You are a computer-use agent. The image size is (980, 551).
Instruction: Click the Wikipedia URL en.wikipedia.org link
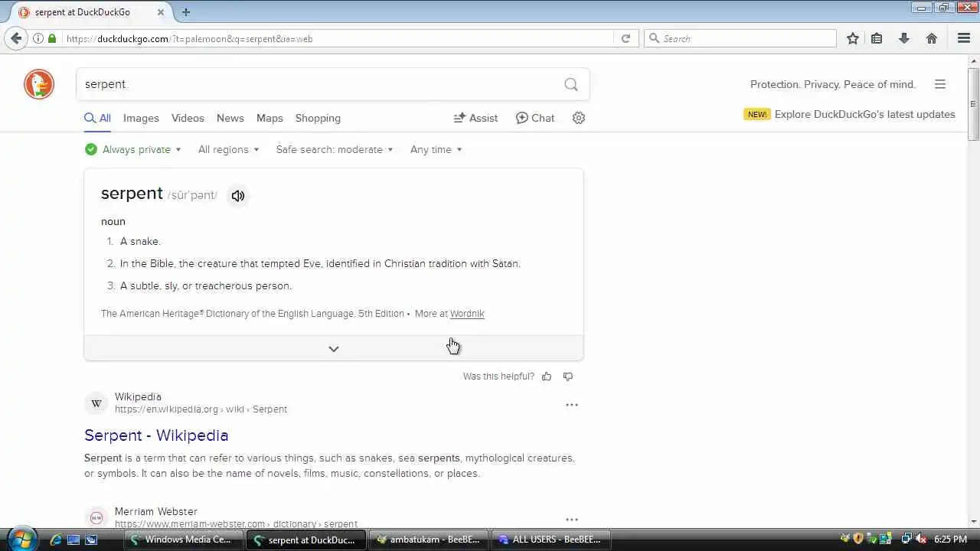(x=201, y=409)
